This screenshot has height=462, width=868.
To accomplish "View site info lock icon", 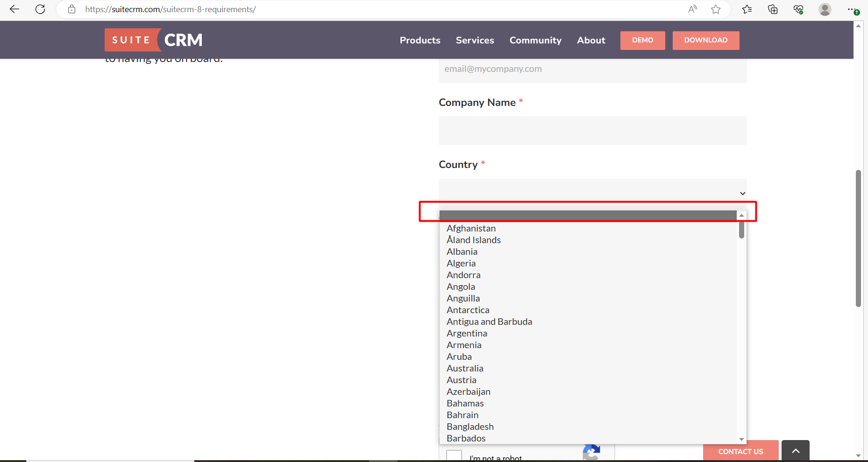I will (71, 9).
